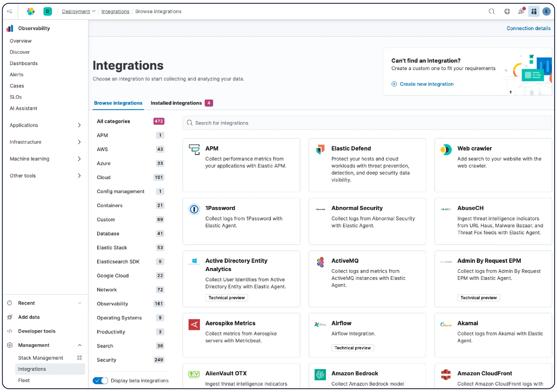This screenshot has height=392, width=557.
Task: Select the AlienVault OTX integration icon
Action: click(x=194, y=374)
